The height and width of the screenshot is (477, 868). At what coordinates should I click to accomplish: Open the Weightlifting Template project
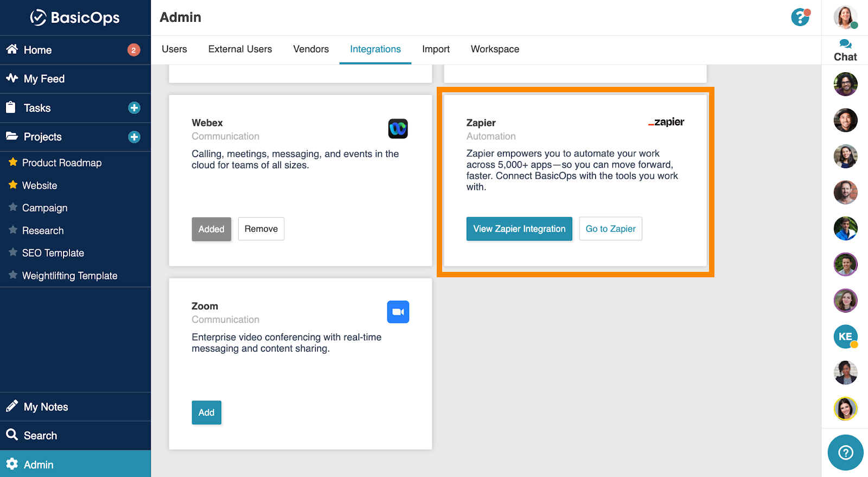pos(70,276)
